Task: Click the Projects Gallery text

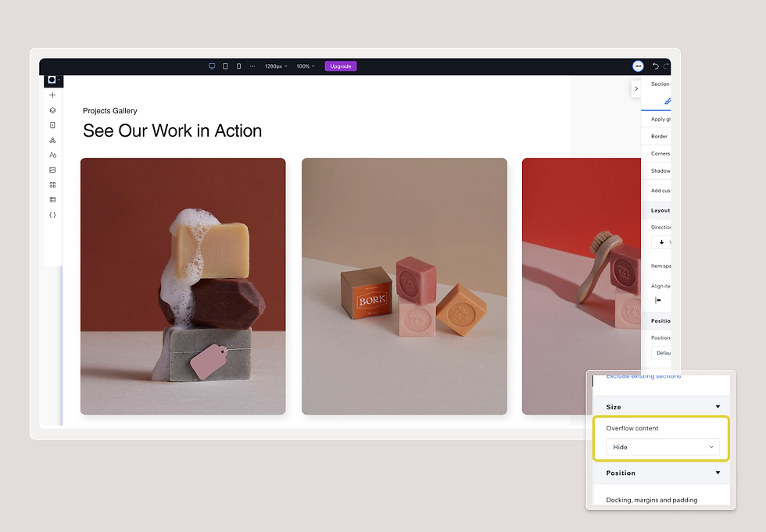Action: click(x=110, y=111)
